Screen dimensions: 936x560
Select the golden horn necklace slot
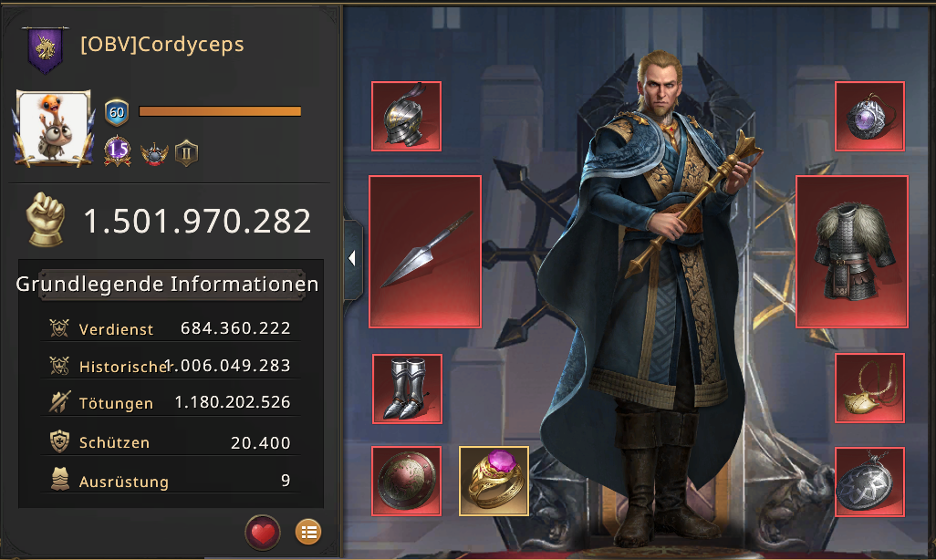coord(869,388)
